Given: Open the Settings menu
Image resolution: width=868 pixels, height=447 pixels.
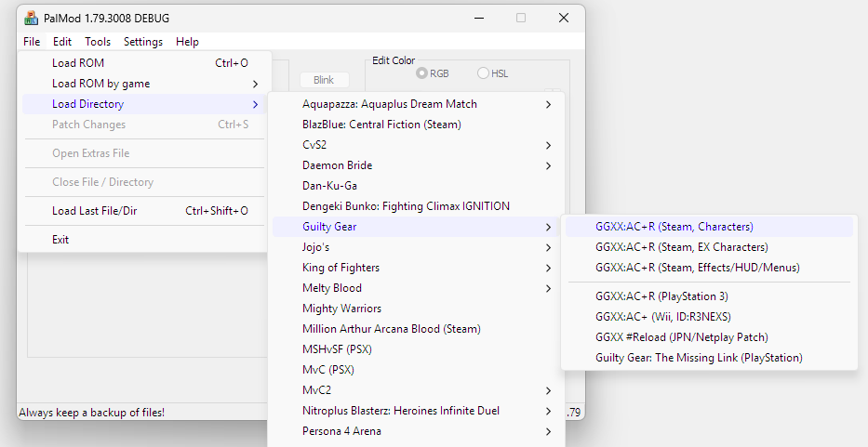Looking at the screenshot, I should 143,42.
